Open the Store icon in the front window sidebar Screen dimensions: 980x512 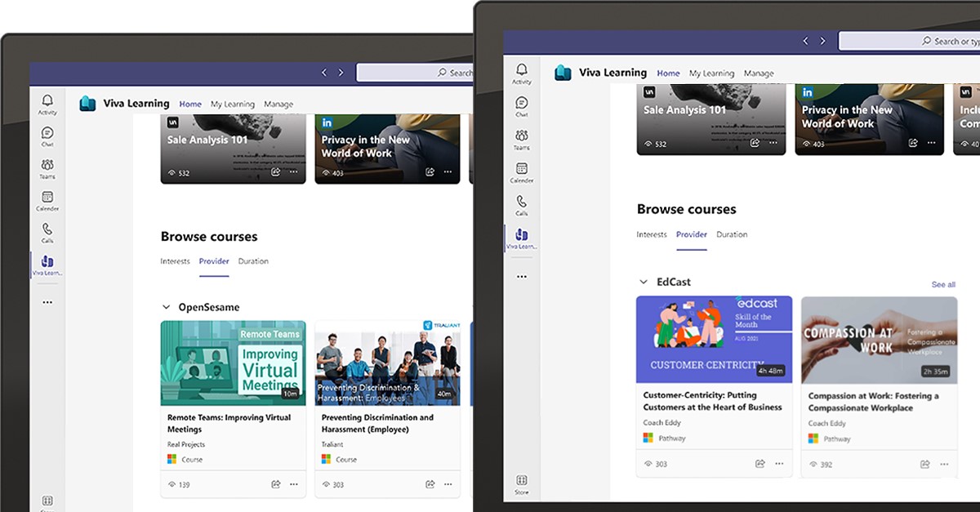coord(522,483)
